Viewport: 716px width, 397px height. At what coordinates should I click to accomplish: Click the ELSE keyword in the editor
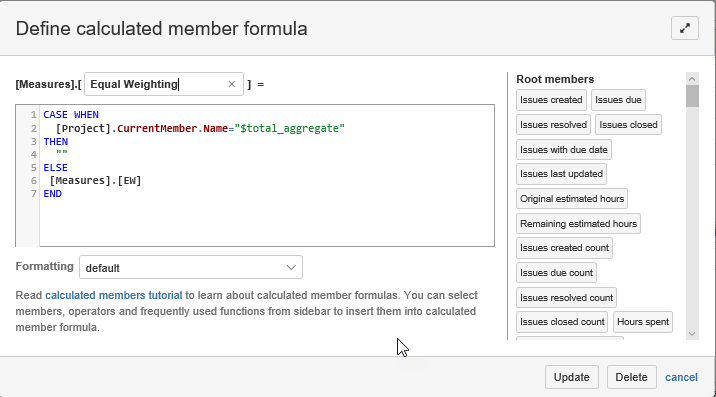click(x=56, y=168)
